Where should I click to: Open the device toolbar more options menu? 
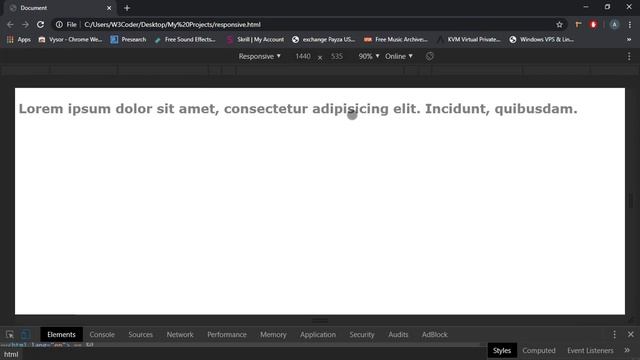click(x=629, y=56)
